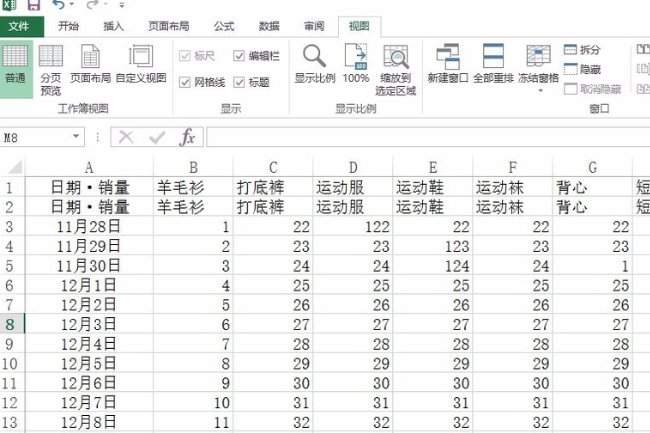Switch to the 数据 ribbon tab
Image resolution: width=650 pixels, height=433 pixels.
[269, 27]
